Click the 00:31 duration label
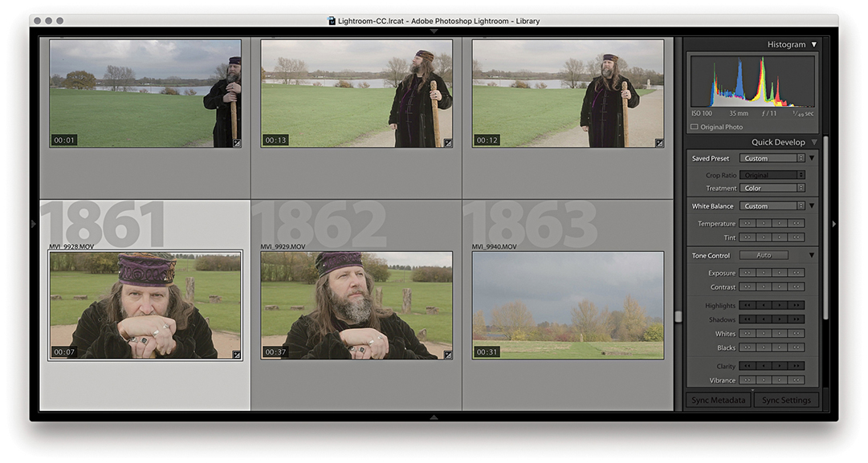This screenshot has height=463, width=868. (x=487, y=351)
